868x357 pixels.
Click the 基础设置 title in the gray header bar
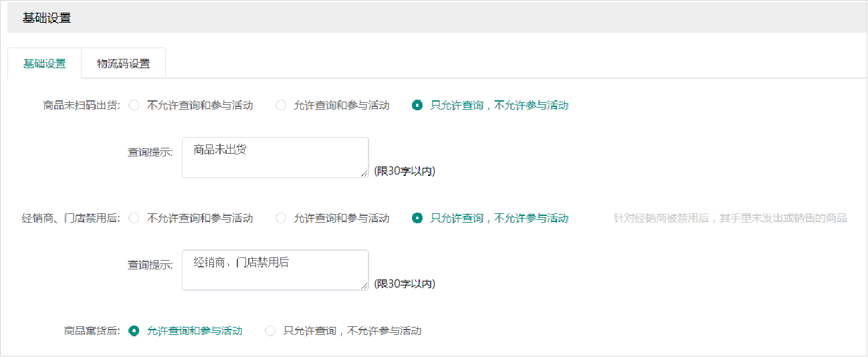(47, 18)
